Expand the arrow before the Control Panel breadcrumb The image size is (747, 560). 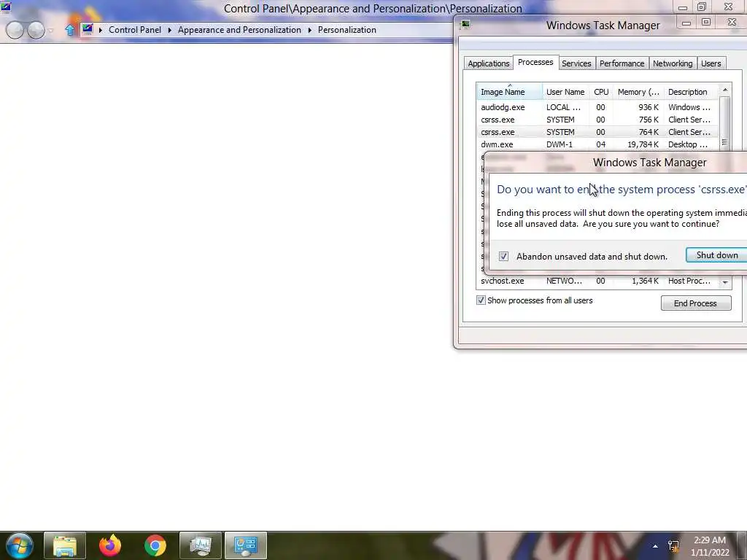click(101, 30)
